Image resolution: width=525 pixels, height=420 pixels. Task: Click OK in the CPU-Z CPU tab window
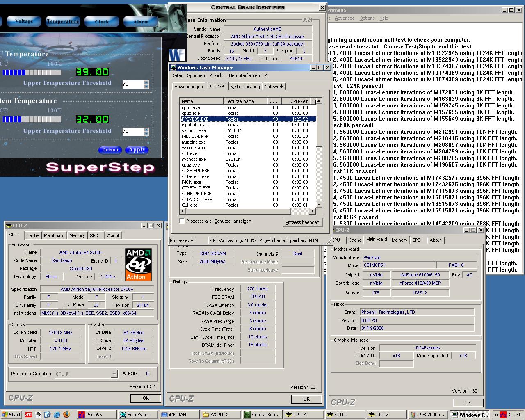146,398
